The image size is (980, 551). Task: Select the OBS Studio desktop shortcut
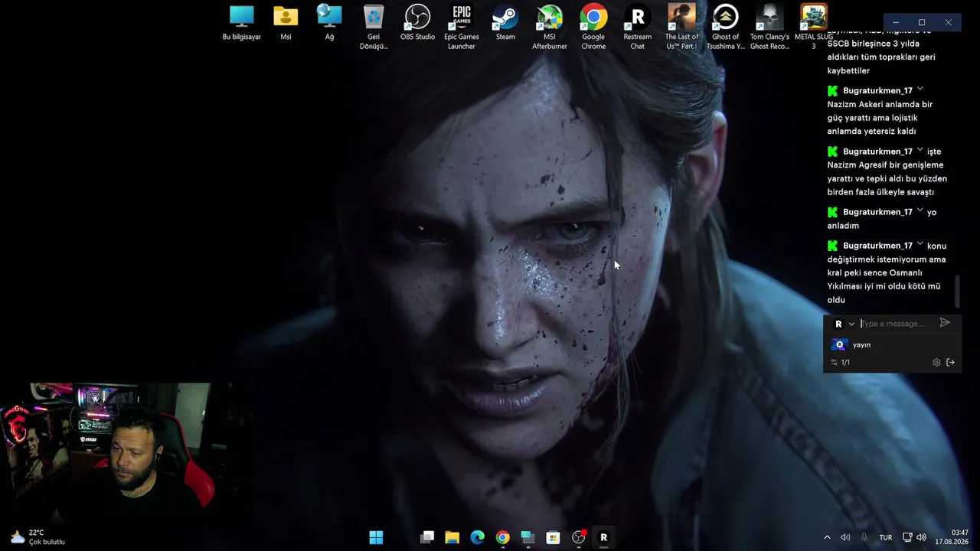click(417, 22)
